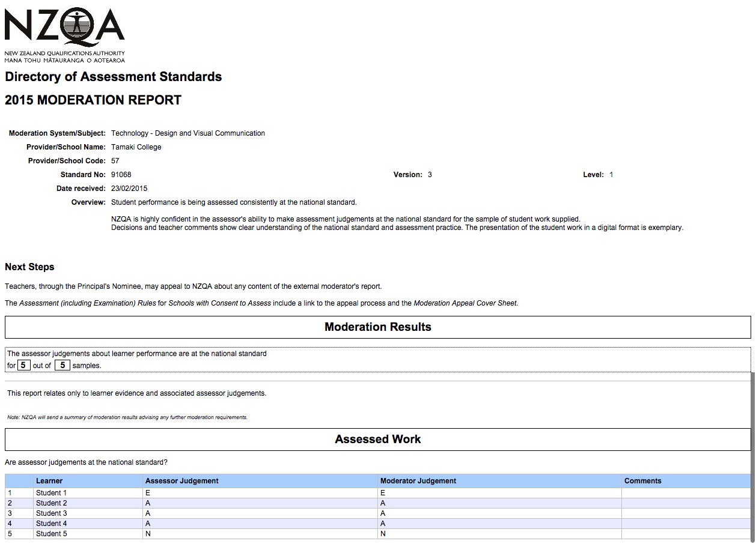Click the second boxed 5 total field
Viewport: 756px width, 544px height.
tap(62, 365)
